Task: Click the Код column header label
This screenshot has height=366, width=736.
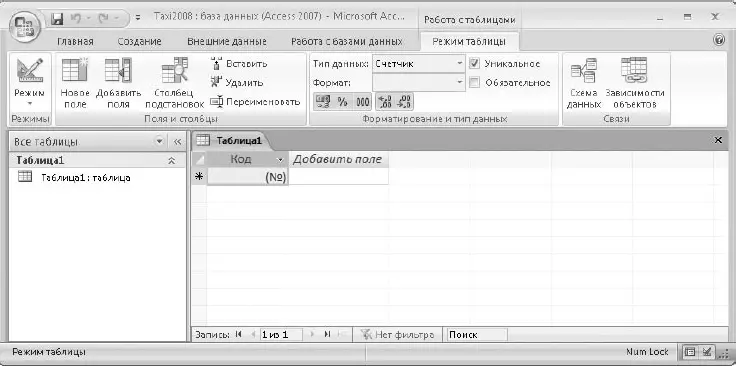Action: [241, 160]
